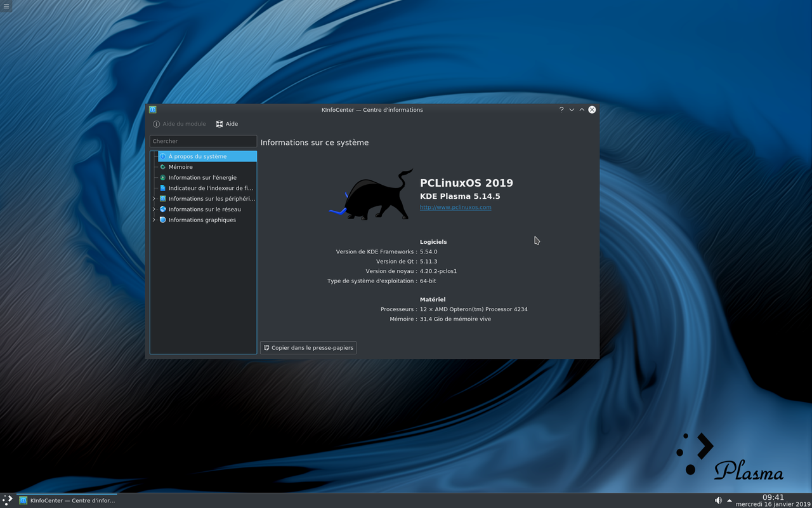Select the Mémoire module icon in sidebar

click(x=162, y=166)
